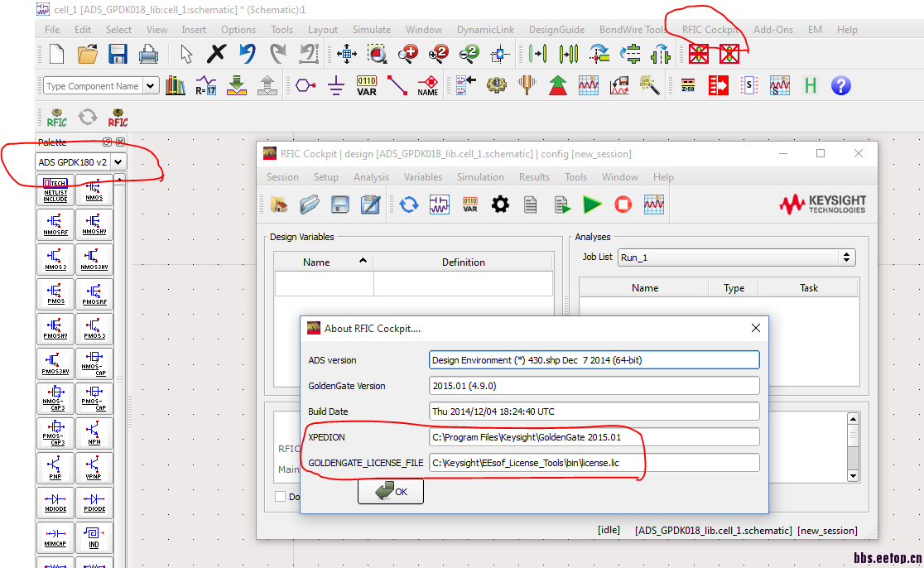Expand the Type Component Name dropdown arrow

(151, 86)
